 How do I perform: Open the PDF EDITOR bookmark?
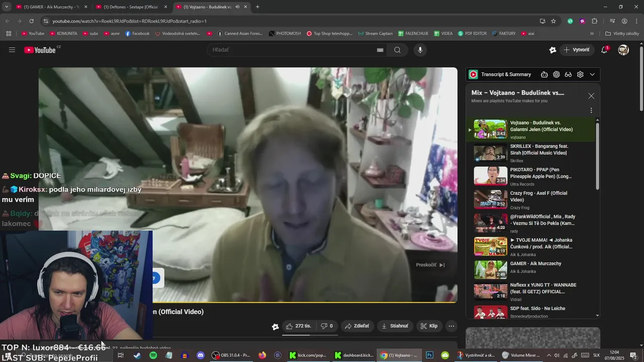pyautogui.click(x=472, y=34)
